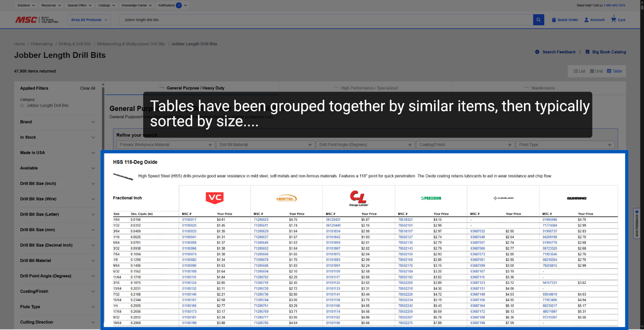Image resolution: width=644 pixels, height=330 pixels.
Task: Click the search text field
Action: click(326, 20)
